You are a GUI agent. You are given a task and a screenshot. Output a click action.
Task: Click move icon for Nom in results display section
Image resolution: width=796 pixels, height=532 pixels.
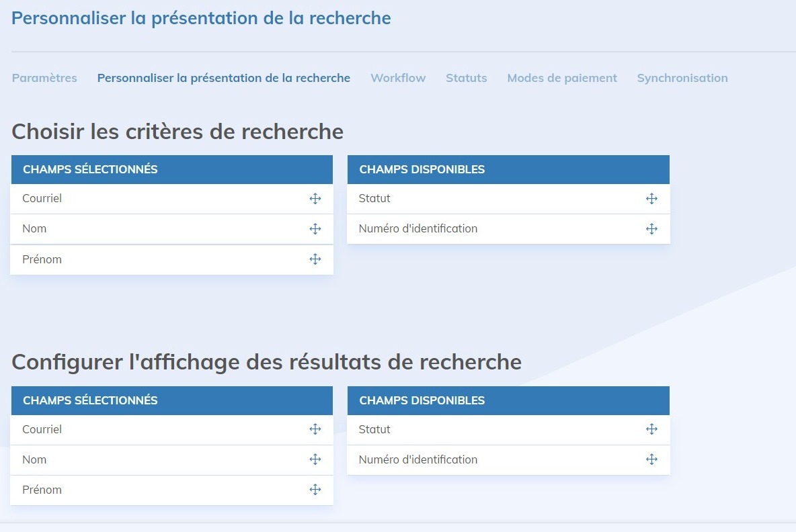315,459
